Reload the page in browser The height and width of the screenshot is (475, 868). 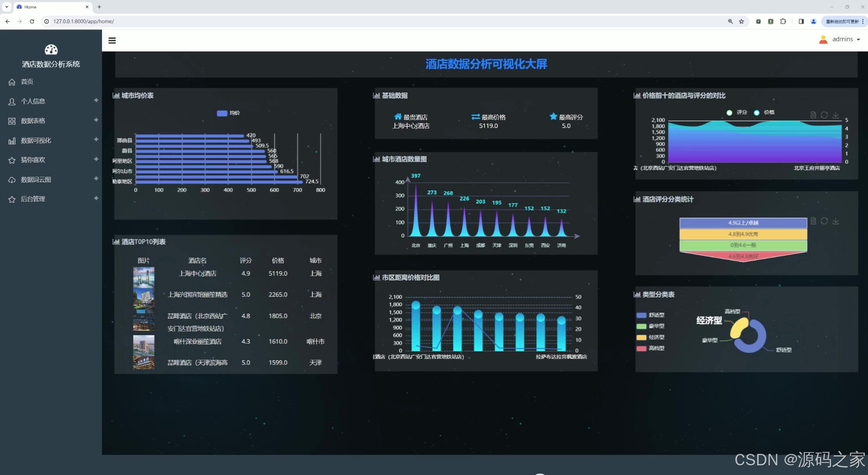click(32, 21)
